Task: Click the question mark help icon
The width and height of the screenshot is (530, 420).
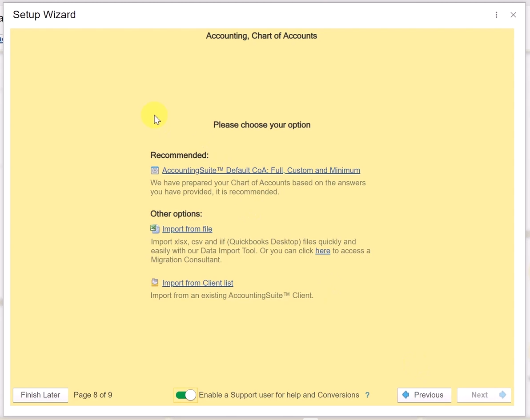Action: (x=367, y=395)
